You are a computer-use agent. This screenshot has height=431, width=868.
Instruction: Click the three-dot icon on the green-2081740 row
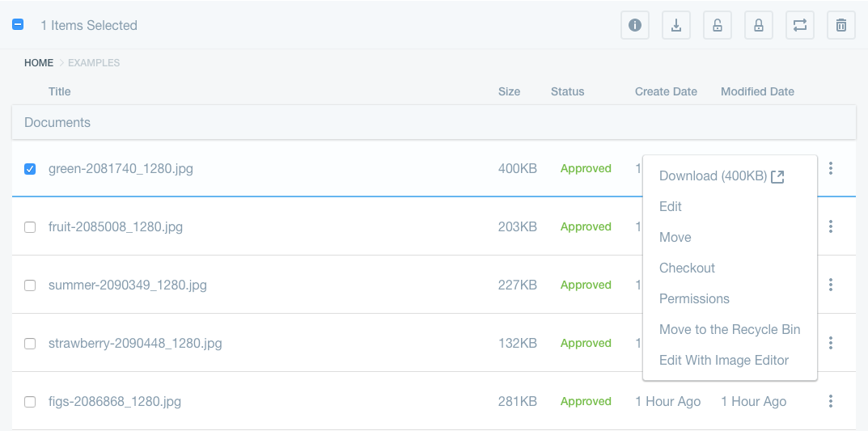tap(831, 168)
